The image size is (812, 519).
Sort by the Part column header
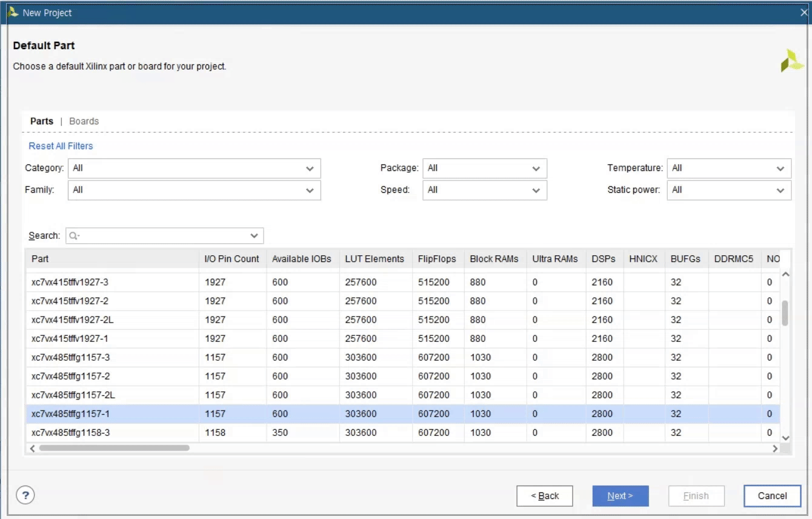tap(112, 259)
